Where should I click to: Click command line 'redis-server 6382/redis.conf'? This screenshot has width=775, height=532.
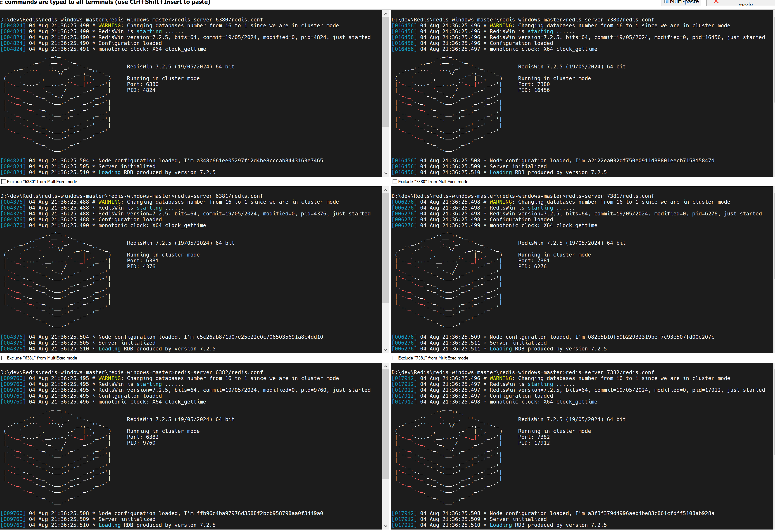pyautogui.click(x=219, y=372)
